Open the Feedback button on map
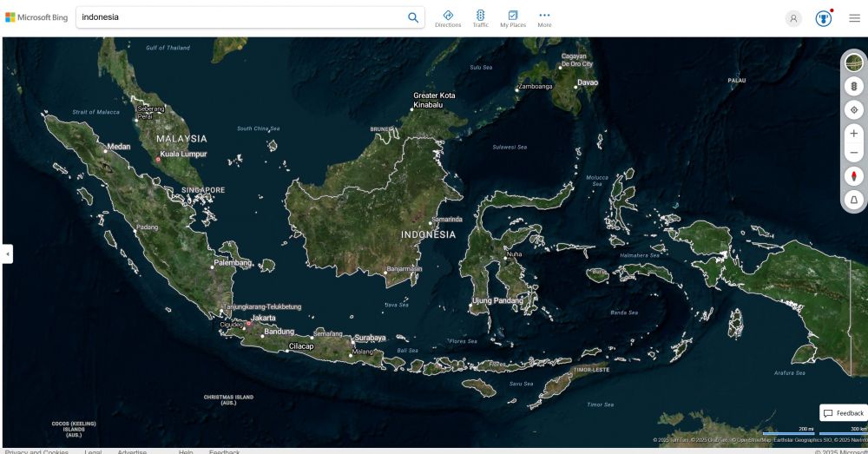Viewport: 868px width, 454px height. [x=844, y=413]
